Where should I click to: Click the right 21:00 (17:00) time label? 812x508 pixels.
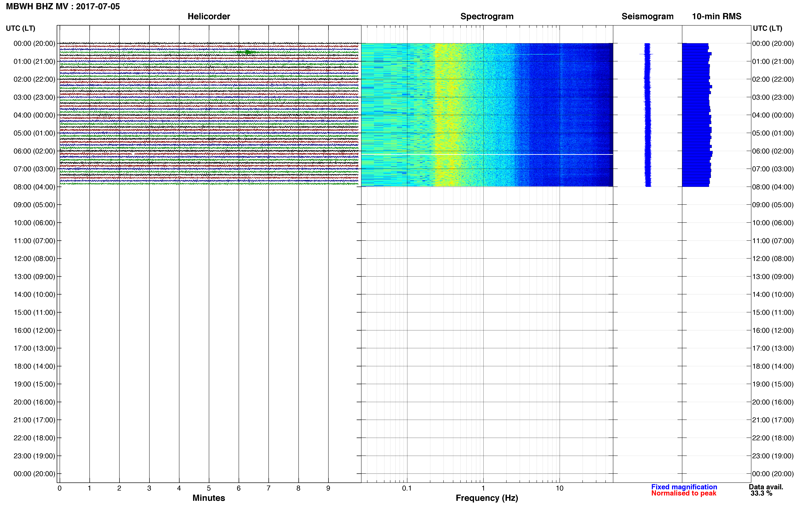click(773, 420)
